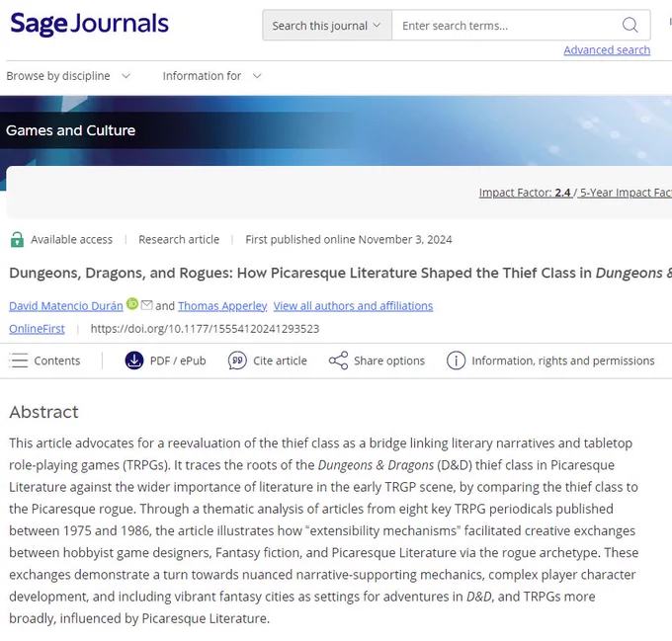Screen dimensions: 672x641
Task: Expand the Information for menu
Action: point(212,76)
